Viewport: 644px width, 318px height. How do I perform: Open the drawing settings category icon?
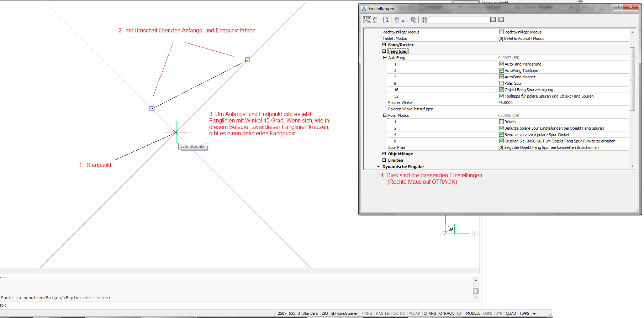397,20
